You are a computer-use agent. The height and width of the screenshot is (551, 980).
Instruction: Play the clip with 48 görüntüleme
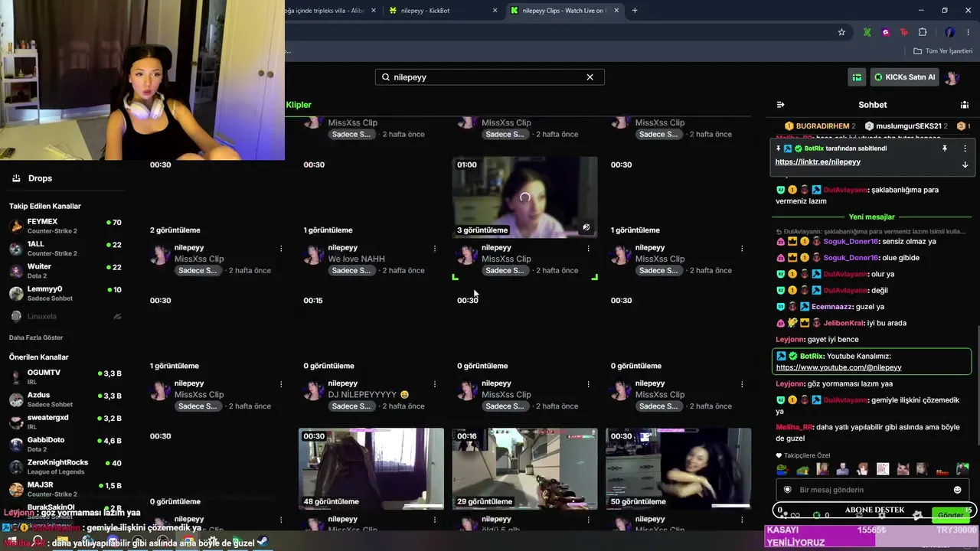(371, 468)
